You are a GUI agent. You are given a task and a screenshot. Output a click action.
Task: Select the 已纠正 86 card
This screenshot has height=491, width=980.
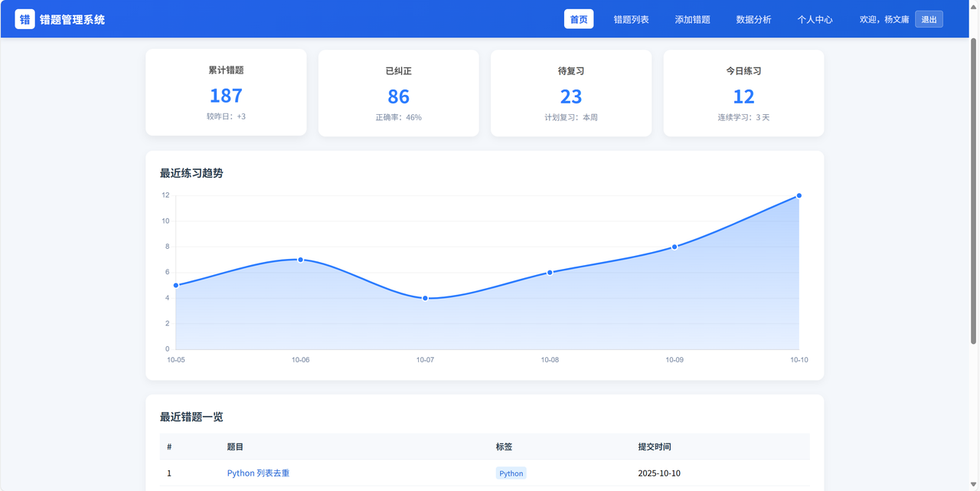point(398,93)
